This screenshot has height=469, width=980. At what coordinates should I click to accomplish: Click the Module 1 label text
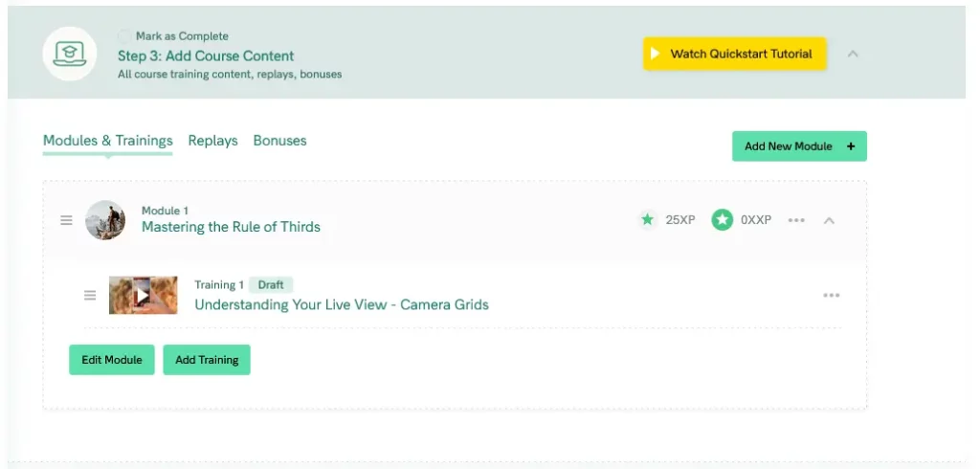[x=165, y=211]
